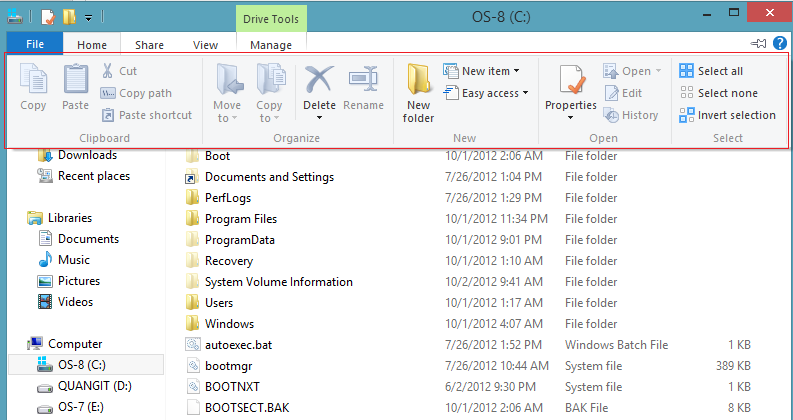This screenshot has width=793, height=420.
Task: Click the Copy to folder icon
Action: (x=269, y=79)
